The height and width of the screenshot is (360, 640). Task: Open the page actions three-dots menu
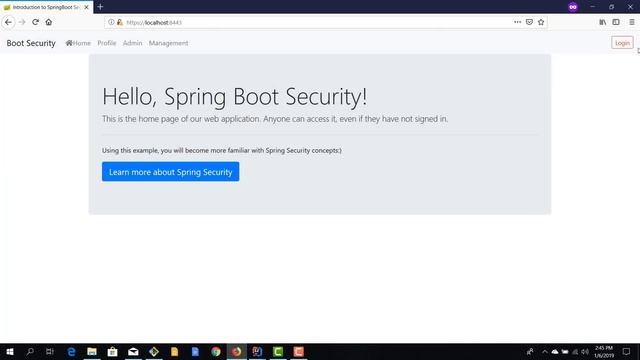(x=518, y=22)
